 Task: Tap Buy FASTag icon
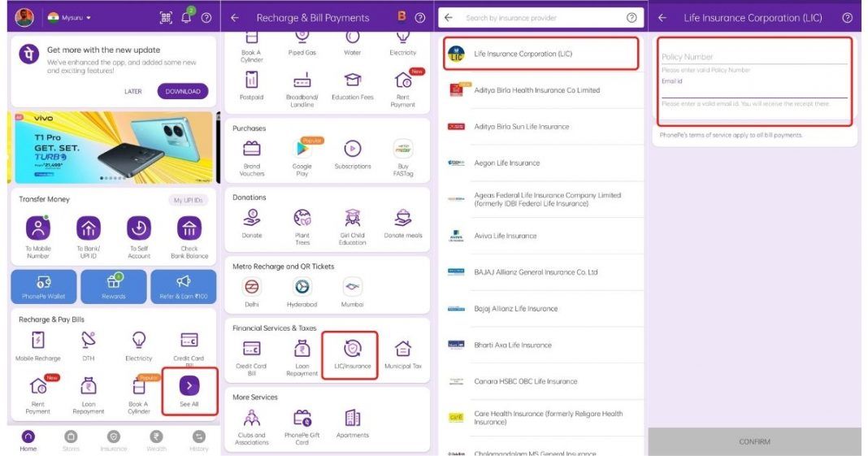click(x=403, y=148)
